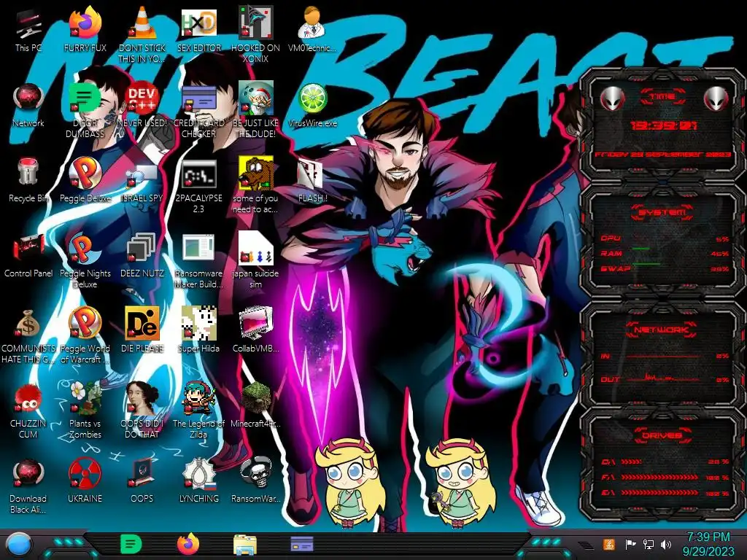The width and height of the screenshot is (747, 560).
Task: Select the DRIVES panel header in widget
Action: (662, 435)
